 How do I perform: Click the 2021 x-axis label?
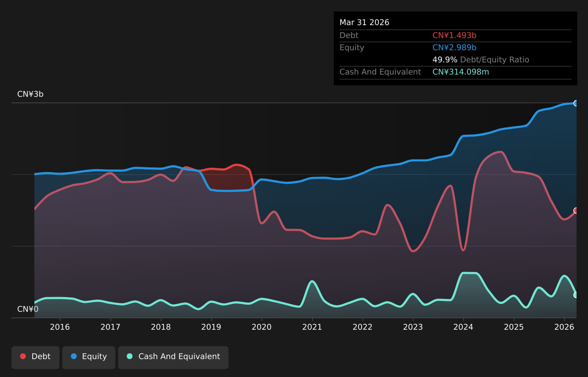[x=312, y=327]
